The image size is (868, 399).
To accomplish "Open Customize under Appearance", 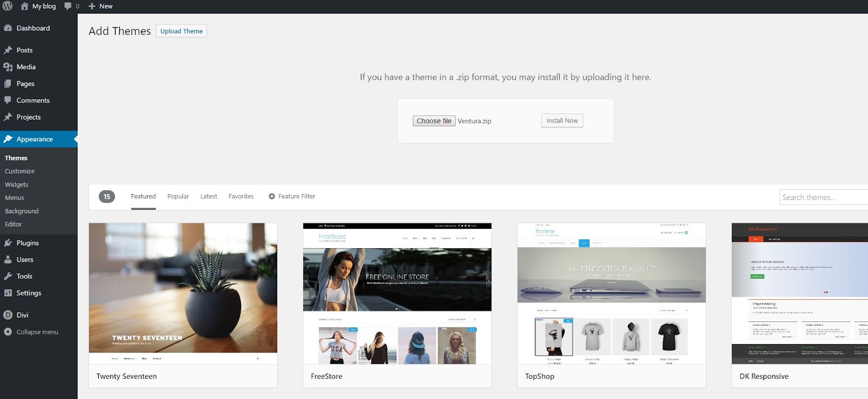I will (20, 171).
